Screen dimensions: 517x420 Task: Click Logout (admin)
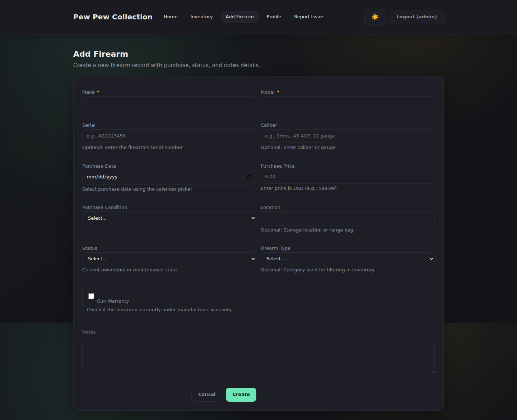click(416, 17)
